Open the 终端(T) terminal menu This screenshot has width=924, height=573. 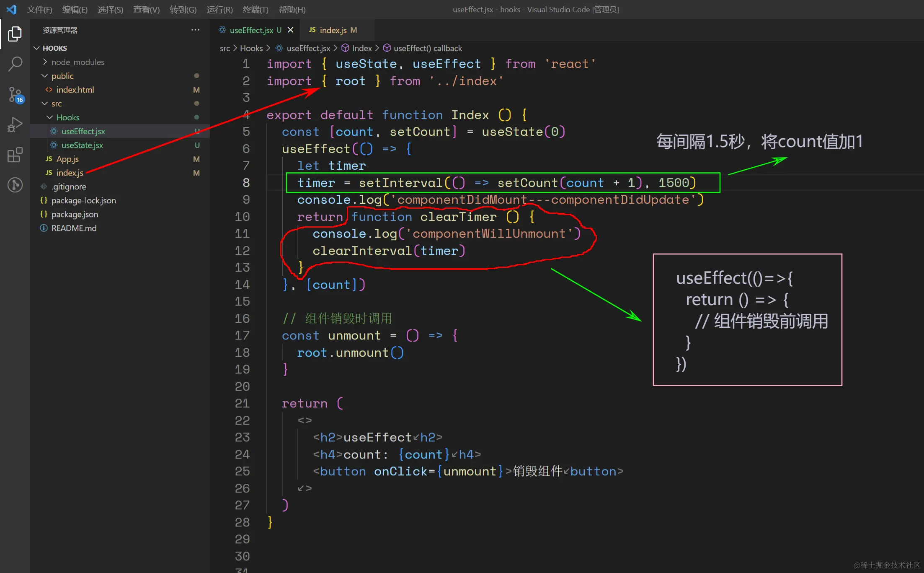pos(256,10)
